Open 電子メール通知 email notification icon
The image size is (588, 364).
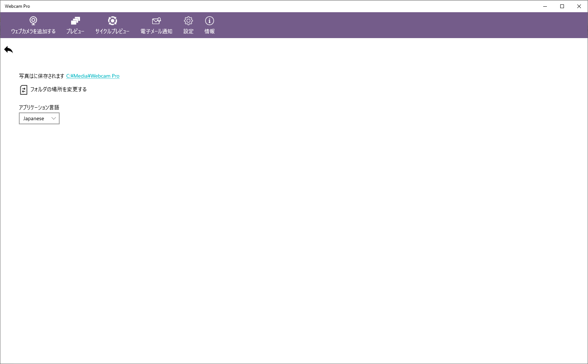pos(157,21)
